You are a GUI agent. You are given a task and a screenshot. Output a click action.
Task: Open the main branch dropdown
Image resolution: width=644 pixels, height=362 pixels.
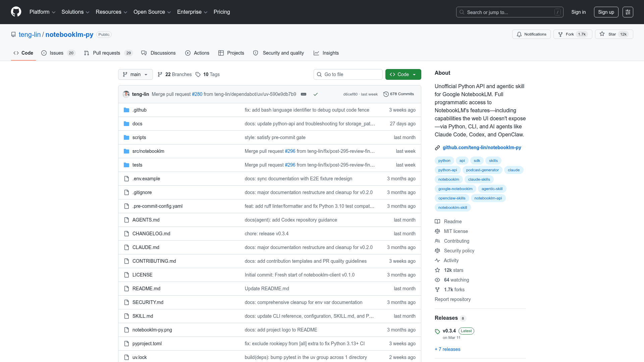(135, 74)
